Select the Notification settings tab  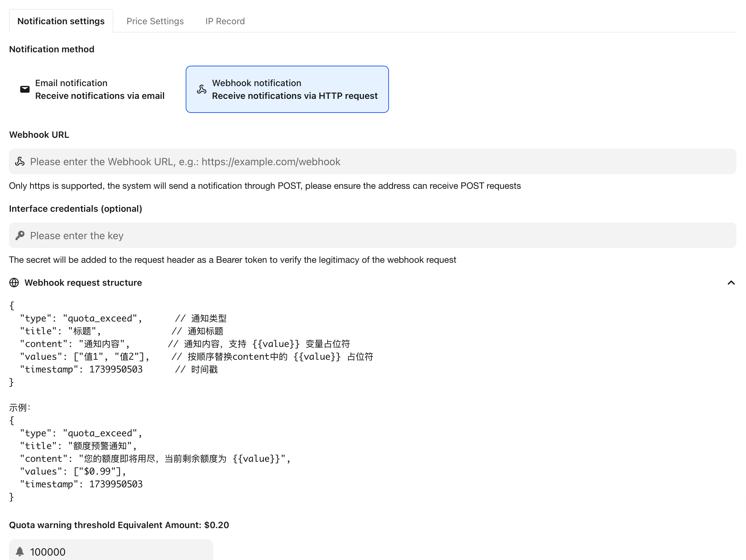61,21
